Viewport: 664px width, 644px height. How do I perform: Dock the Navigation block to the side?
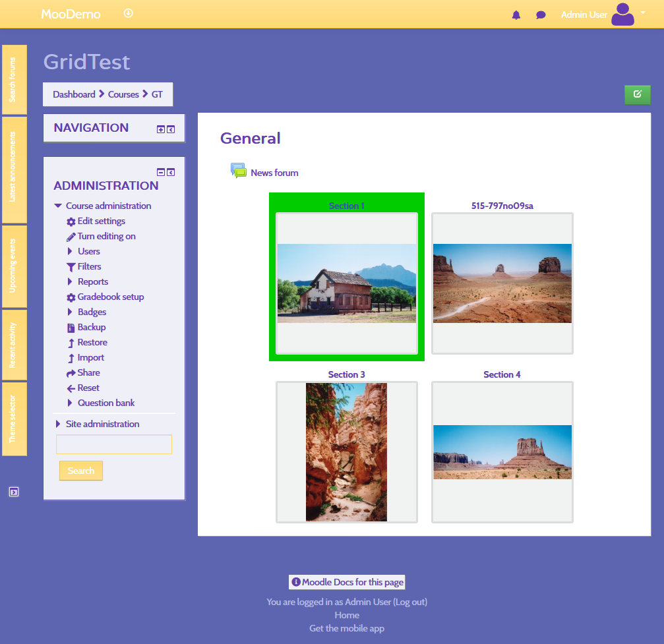pyautogui.click(x=171, y=130)
